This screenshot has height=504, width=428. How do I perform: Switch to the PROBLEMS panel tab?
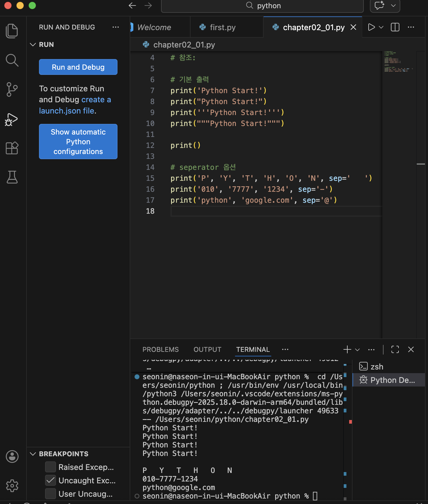pyautogui.click(x=160, y=349)
